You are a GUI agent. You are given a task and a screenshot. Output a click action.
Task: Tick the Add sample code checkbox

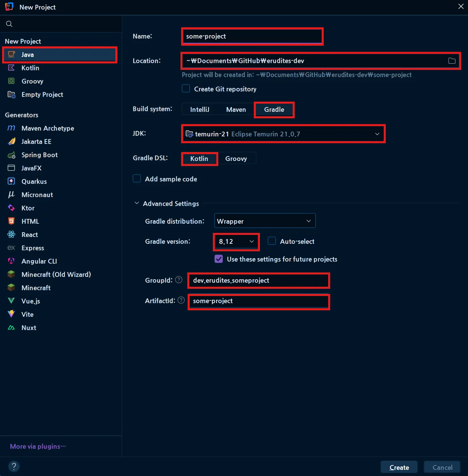pos(137,179)
